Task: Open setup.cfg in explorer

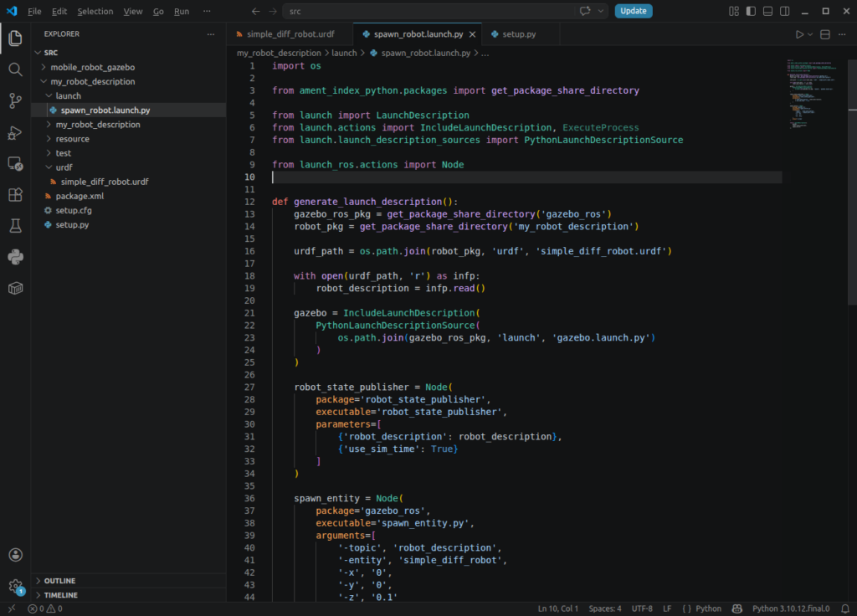Action: (x=74, y=210)
